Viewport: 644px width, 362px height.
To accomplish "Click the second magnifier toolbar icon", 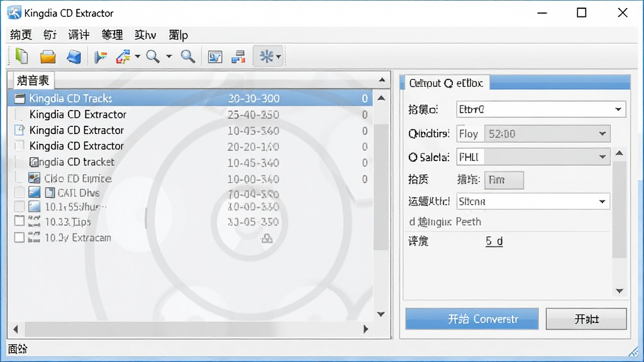I will point(187,57).
